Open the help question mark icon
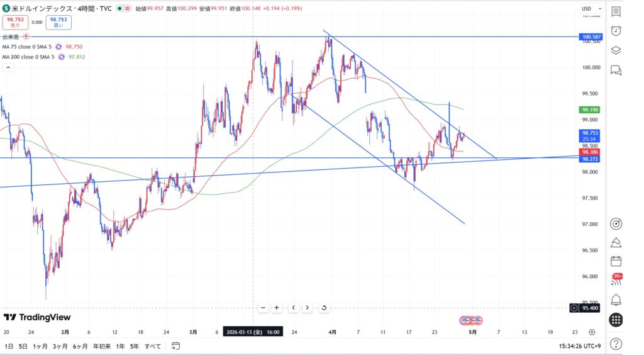644x355 pixels. point(616,344)
